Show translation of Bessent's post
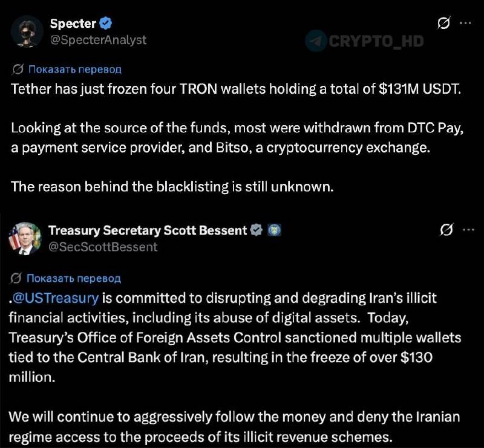The image size is (484, 448). [x=73, y=278]
